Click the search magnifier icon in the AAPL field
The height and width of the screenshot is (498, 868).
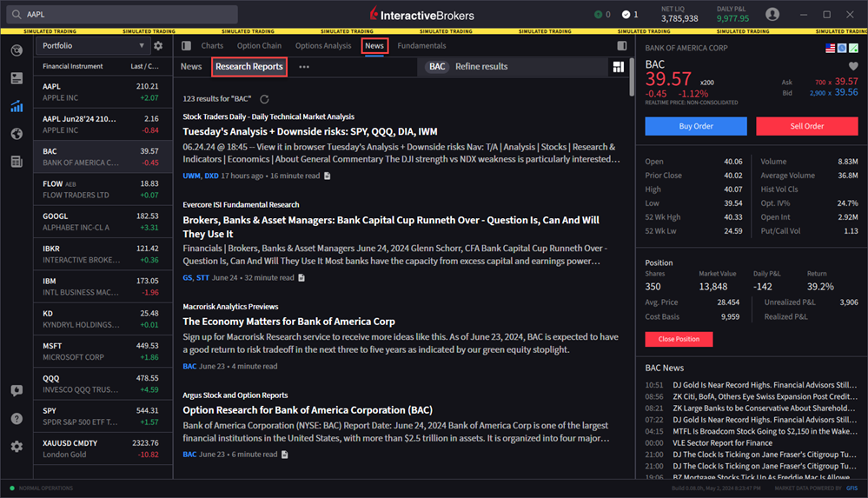pyautogui.click(x=17, y=15)
